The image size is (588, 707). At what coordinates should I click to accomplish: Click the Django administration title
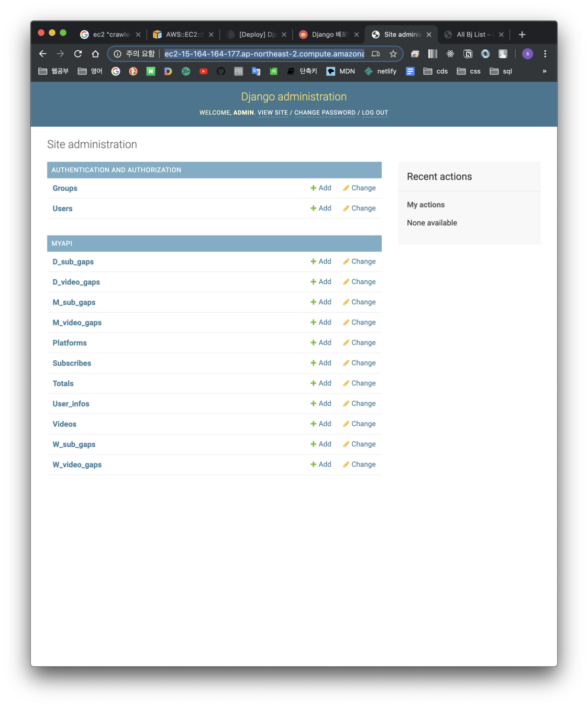tap(294, 96)
